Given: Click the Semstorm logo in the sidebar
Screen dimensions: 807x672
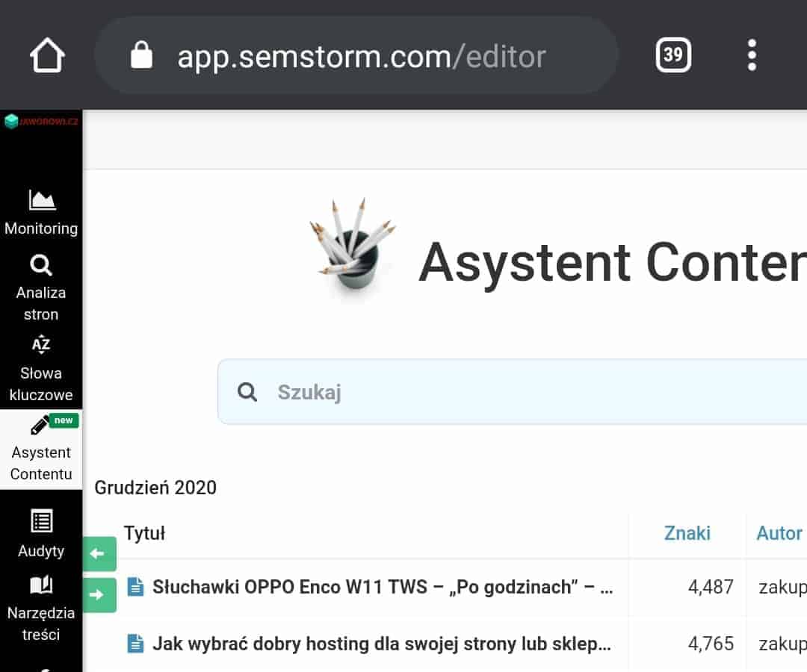Looking at the screenshot, I should 41,122.
